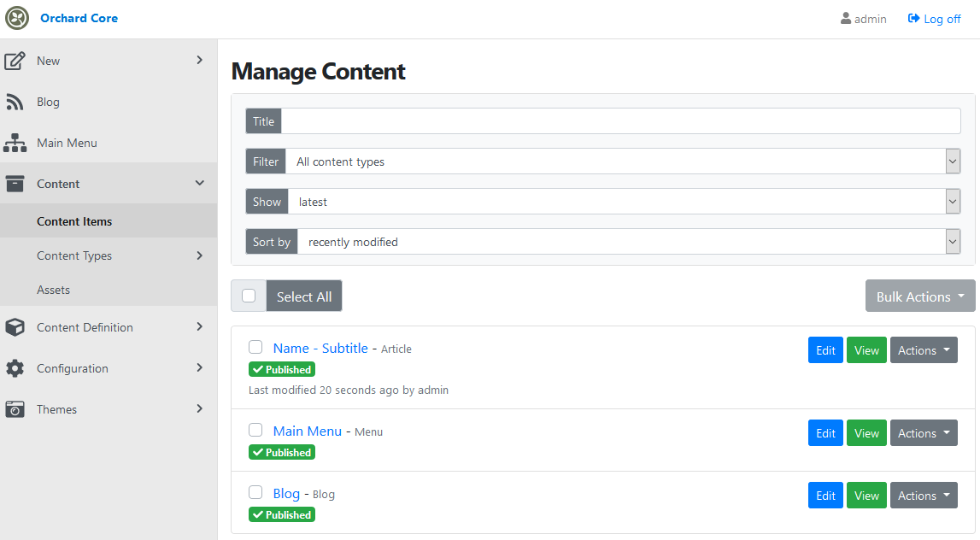
Task: Click the Log off link
Action: [934, 19]
